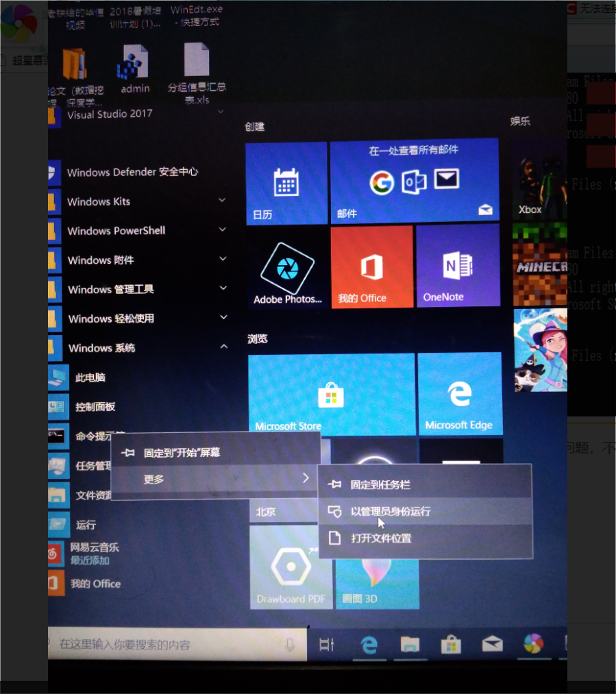
Task: Expand the Windows Kits folder chevron
Action: pyautogui.click(x=222, y=200)
